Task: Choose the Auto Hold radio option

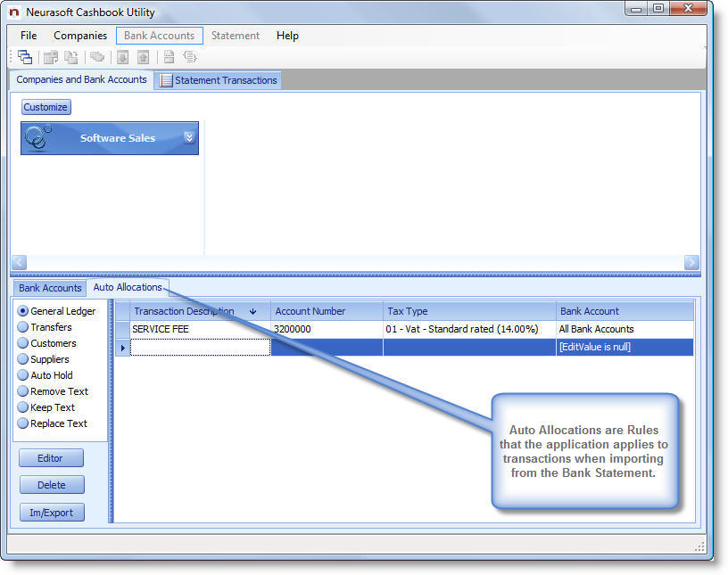Action: (23, 375)
